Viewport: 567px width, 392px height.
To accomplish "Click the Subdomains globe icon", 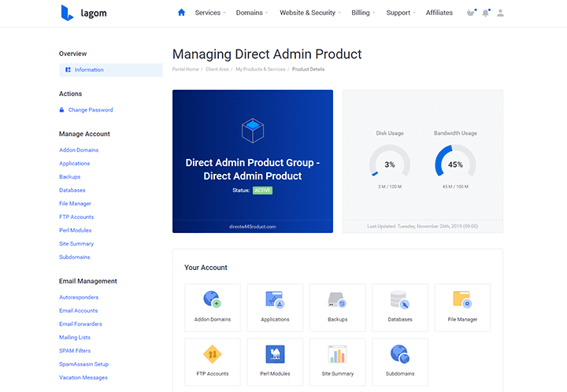I will click(399, 353).
